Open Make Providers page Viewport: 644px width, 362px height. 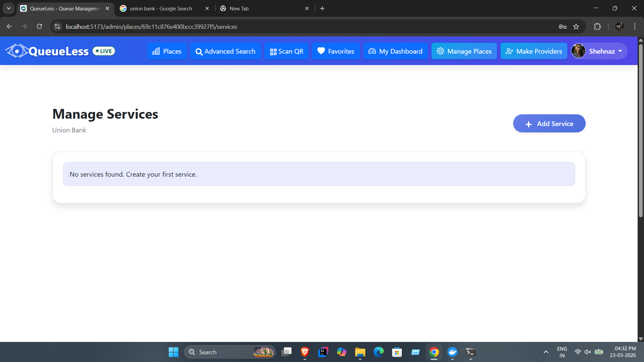pyautogui.click(x=534, y=51)
